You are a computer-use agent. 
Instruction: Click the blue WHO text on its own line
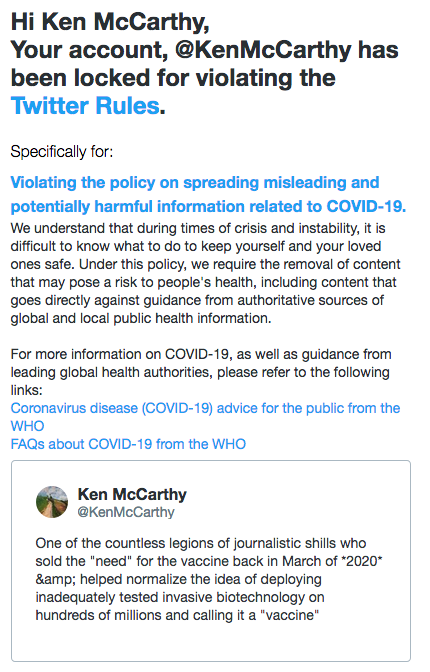(27, 426)
